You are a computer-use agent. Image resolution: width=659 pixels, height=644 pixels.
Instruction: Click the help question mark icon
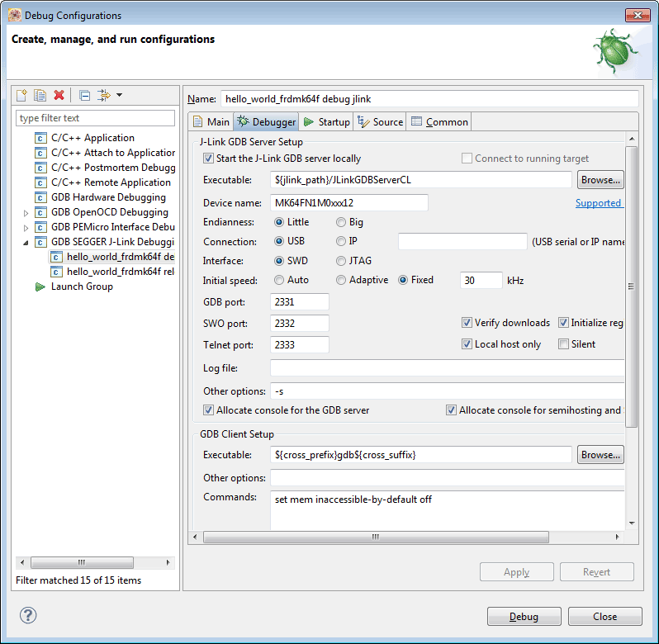[28, 616]
